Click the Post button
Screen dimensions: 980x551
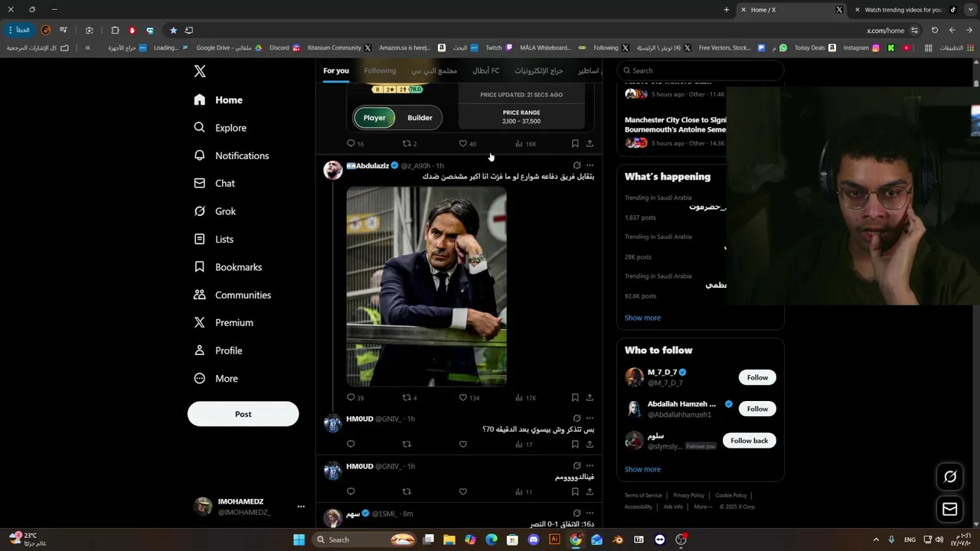pyautogui.click(x=243, y=414)
